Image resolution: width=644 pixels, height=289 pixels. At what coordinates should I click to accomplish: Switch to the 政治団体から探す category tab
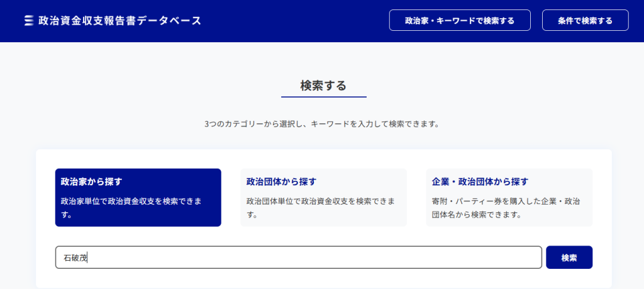tap(323, 197)
